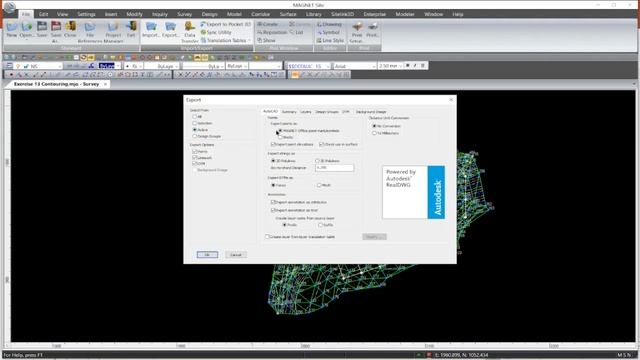Open Translation Tables in the ribbon
The width and height of the screenshot is (640, 360).
point(225,40)
